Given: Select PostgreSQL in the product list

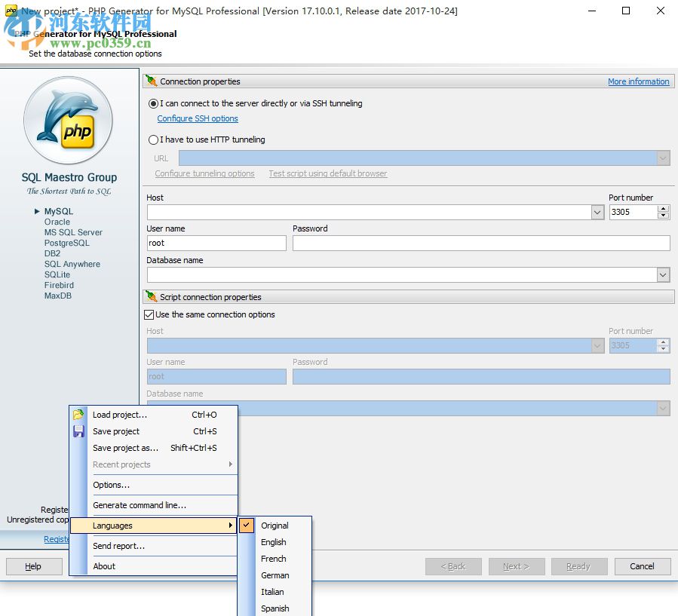Looking at the screenshot, I should pos(66,243).
